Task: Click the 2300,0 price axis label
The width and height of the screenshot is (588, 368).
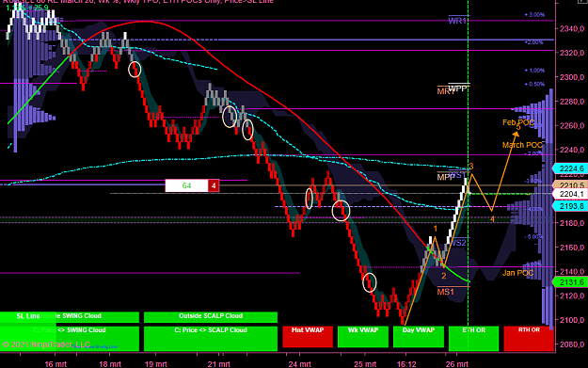Action: (572, 77)
